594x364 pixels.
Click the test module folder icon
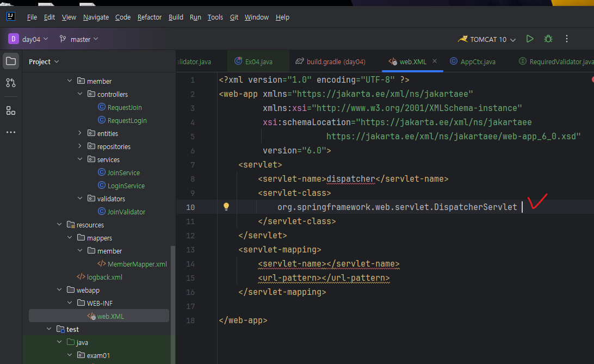[60, 329]
